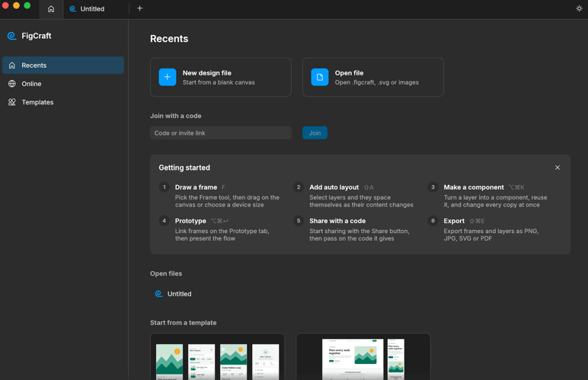Open the mobile app template thumbnail
The height and width of the screenshot is (380, 588).
[218, 356]
